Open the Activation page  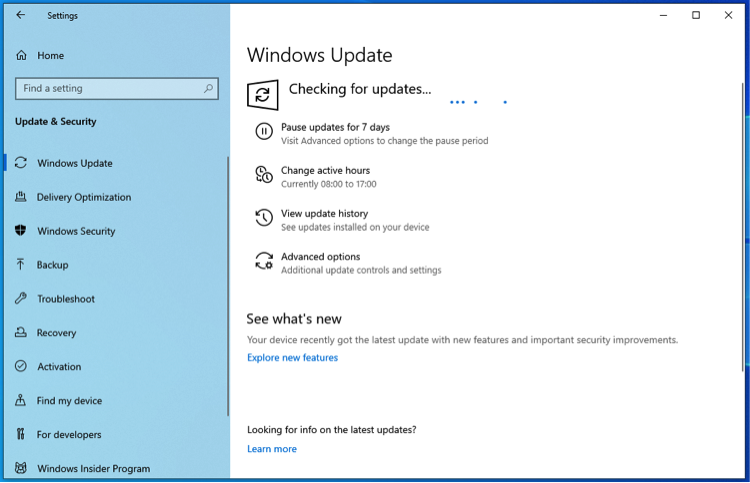[59, 367]
